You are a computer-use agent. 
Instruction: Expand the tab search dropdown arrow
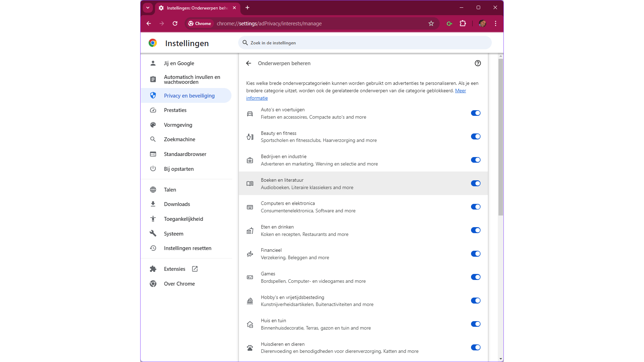(148, 8)
